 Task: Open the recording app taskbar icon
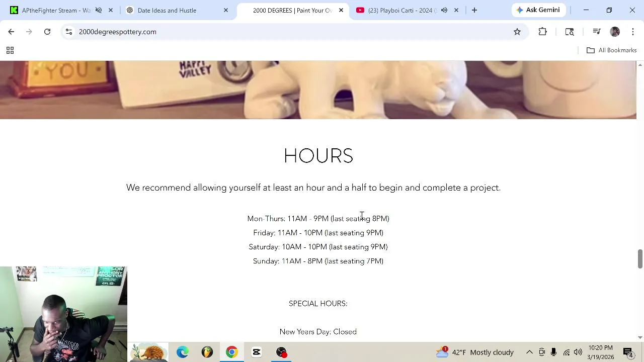(x=281, y=352)
